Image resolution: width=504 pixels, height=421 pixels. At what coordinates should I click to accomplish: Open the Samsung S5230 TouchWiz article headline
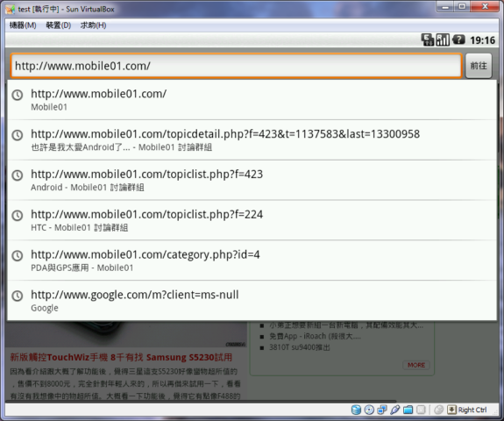click(121, 357)
